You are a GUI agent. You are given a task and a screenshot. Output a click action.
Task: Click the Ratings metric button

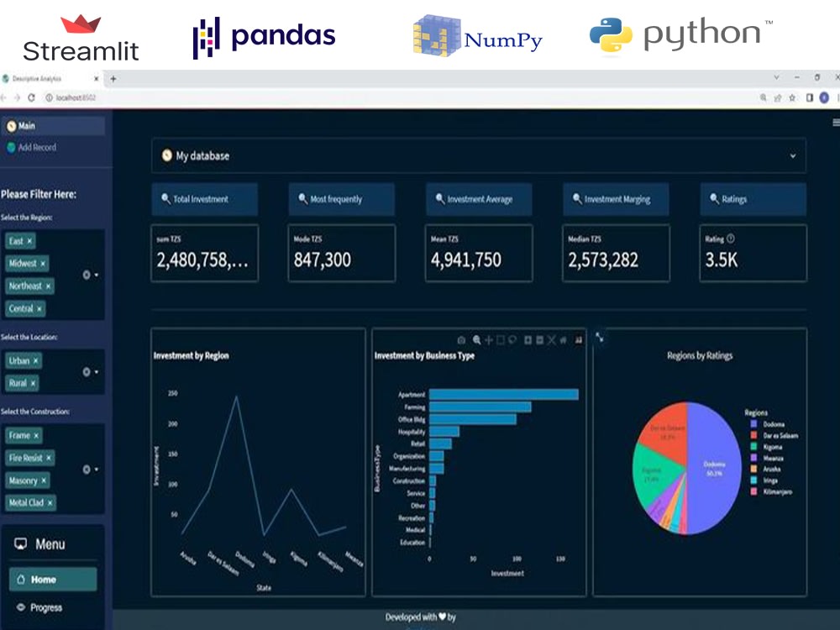[753, 199]
